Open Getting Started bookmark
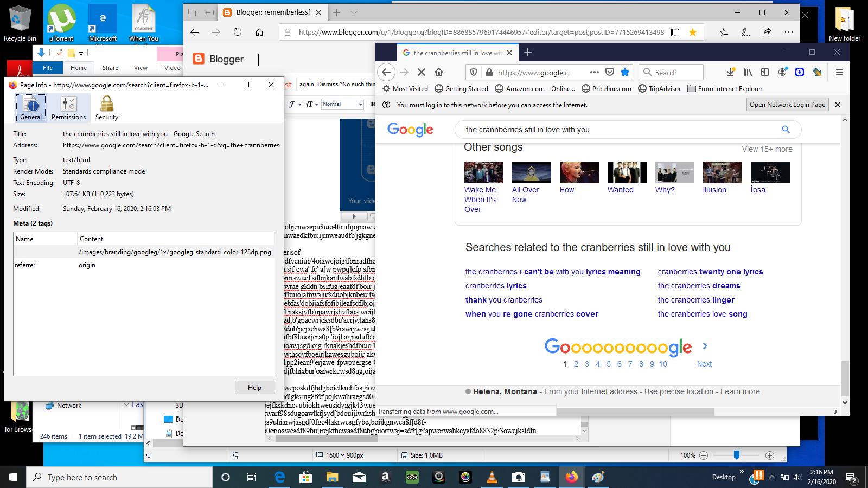Screen dimensions: 868x488 point(461,88)
